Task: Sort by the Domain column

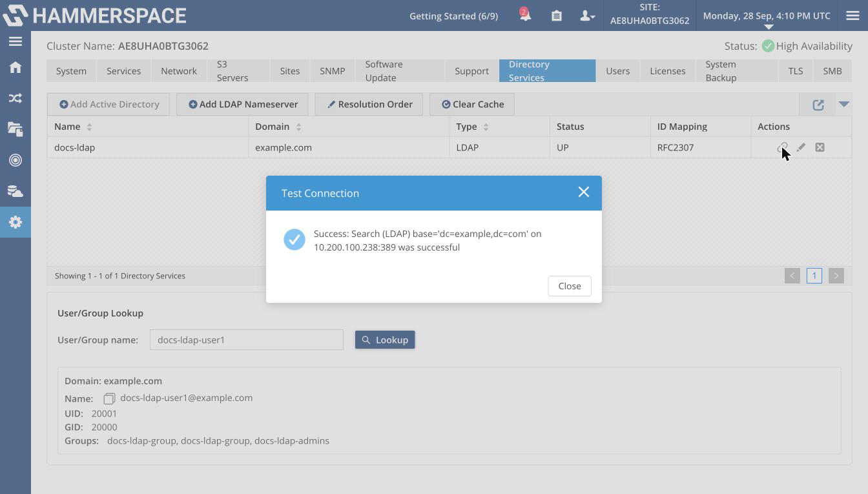Action: [298, 127]
